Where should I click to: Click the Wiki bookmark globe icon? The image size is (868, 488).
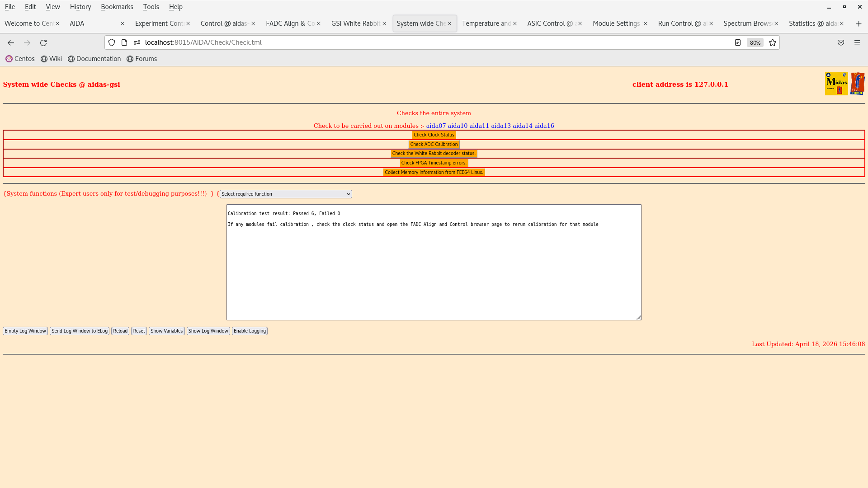pyautogui.click(x=44, y=59)
